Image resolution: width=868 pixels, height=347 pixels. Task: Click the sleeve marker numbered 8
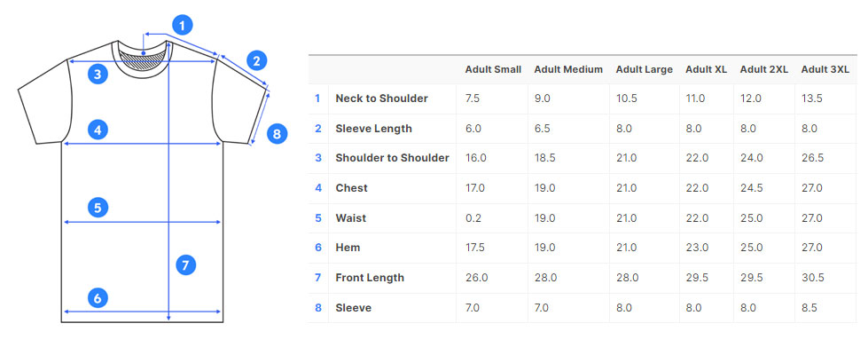click(277, 134)
